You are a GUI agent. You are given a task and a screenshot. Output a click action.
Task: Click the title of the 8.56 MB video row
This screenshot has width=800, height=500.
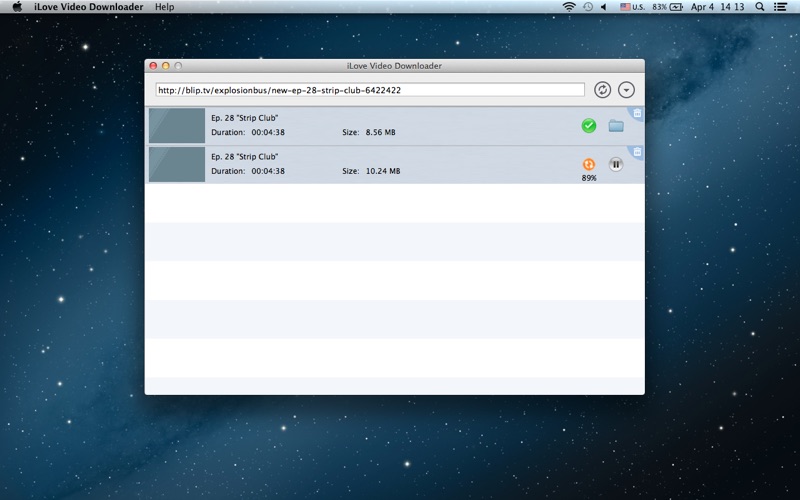pyautogui.click(x=244, y=118)
